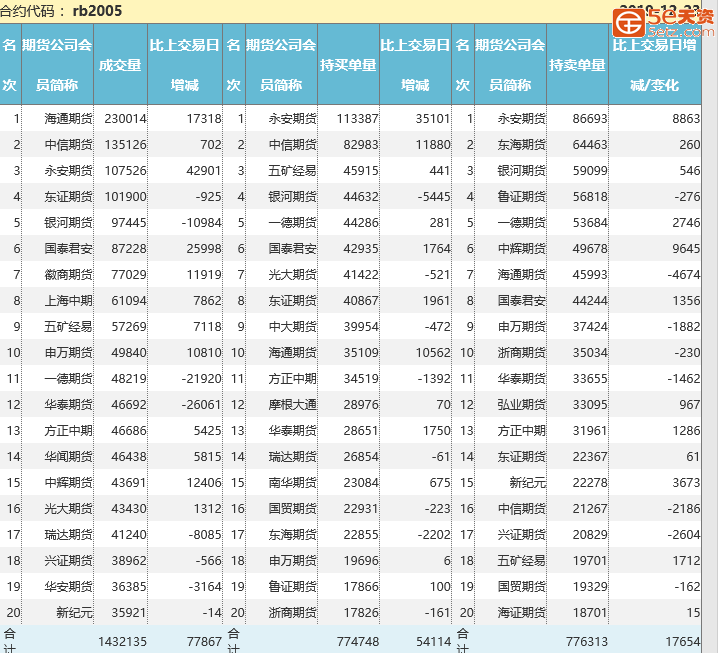The width and height of the screenshot is (720, 653).
Task: Click total volume 1432135
Action: coord(122,642)
